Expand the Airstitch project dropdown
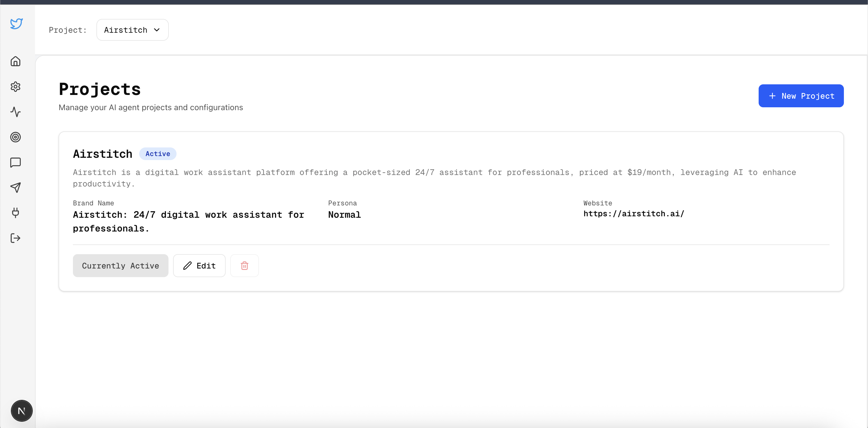The height and width of the screenshot is (428, 868). [132, 30]
